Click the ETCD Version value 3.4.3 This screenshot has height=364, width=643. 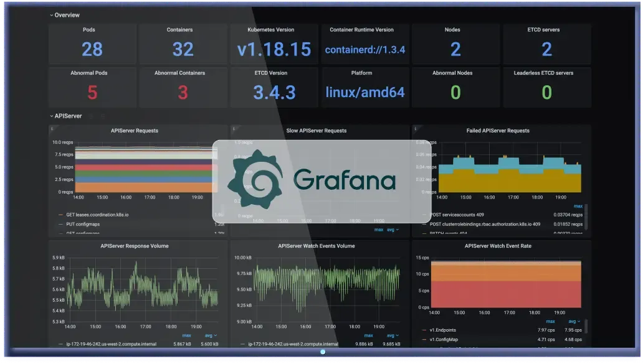pos(274,93)
